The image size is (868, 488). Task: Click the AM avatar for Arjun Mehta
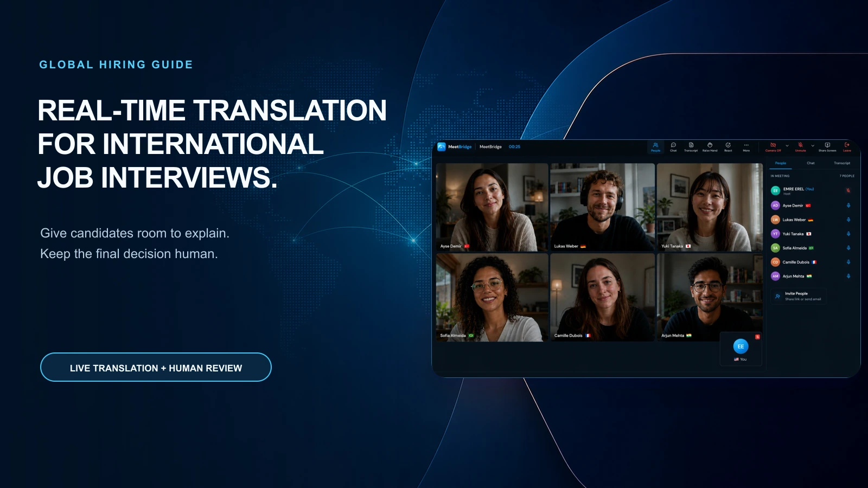click(x=775, y=276)
